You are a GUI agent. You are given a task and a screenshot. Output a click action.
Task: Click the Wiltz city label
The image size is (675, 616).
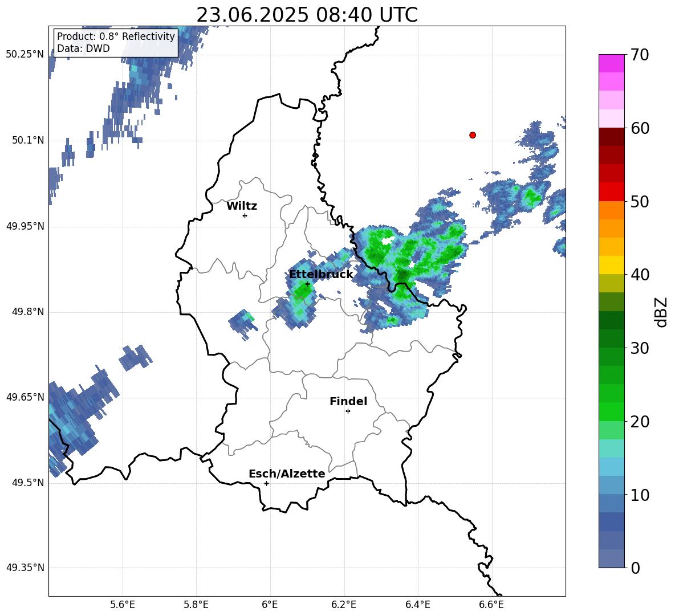(242, 206)
